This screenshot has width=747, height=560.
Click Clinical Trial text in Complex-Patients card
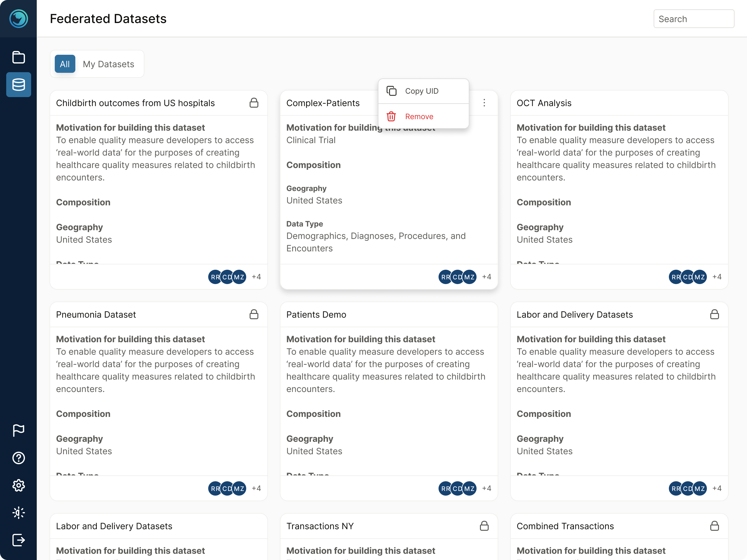(311, 140)
